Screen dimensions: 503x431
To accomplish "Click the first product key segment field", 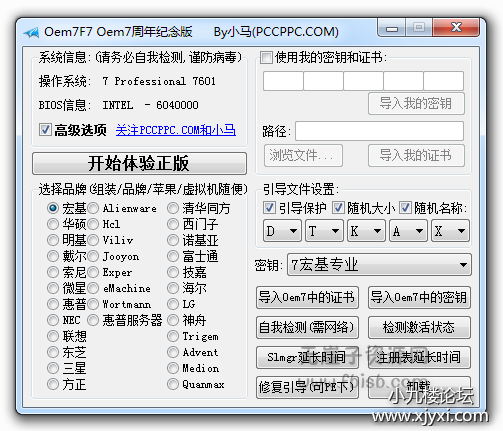I will click(283, 81).
